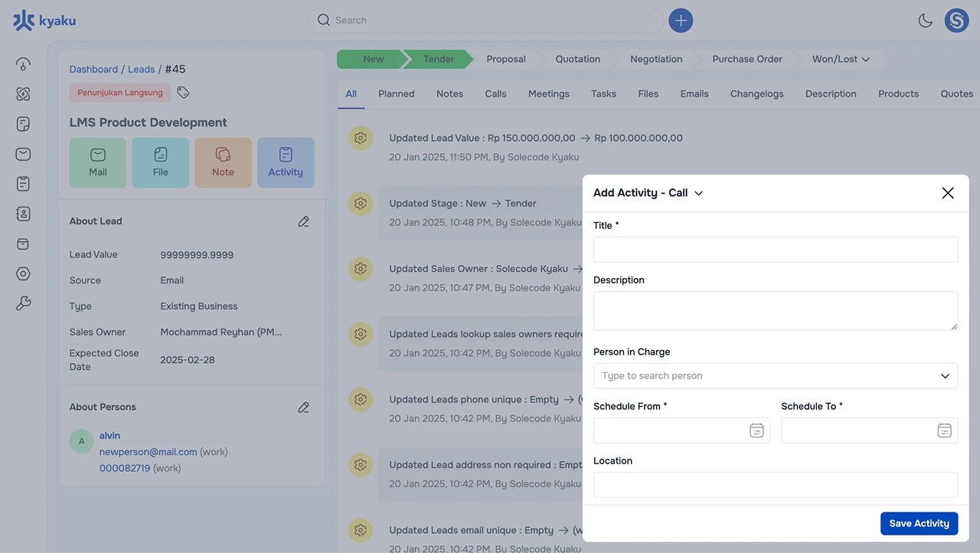Switch to the Description tab
Image resolution: width=980 pixels, height=553 pixels.
(x=831, y=93)
